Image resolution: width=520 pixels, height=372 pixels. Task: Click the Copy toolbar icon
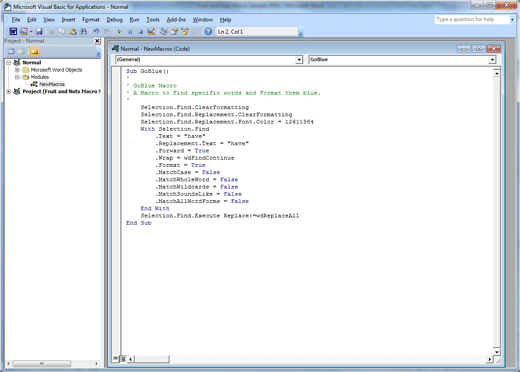point(62,32)
